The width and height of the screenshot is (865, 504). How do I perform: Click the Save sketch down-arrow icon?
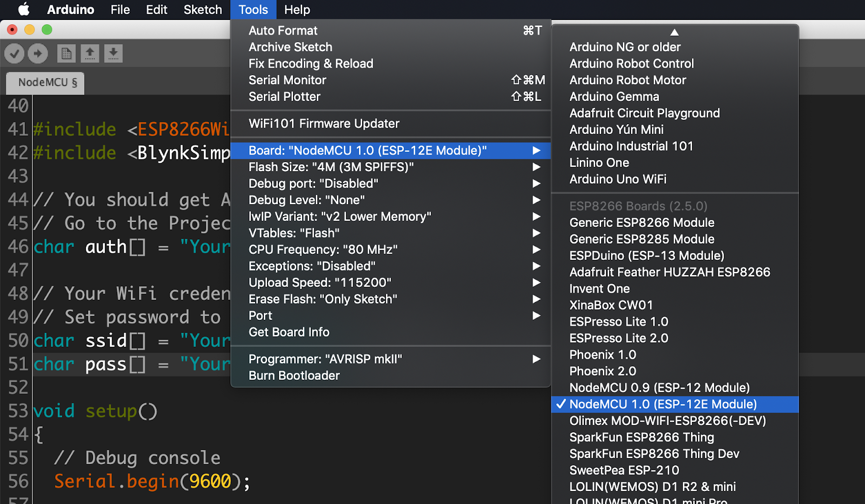113,53
